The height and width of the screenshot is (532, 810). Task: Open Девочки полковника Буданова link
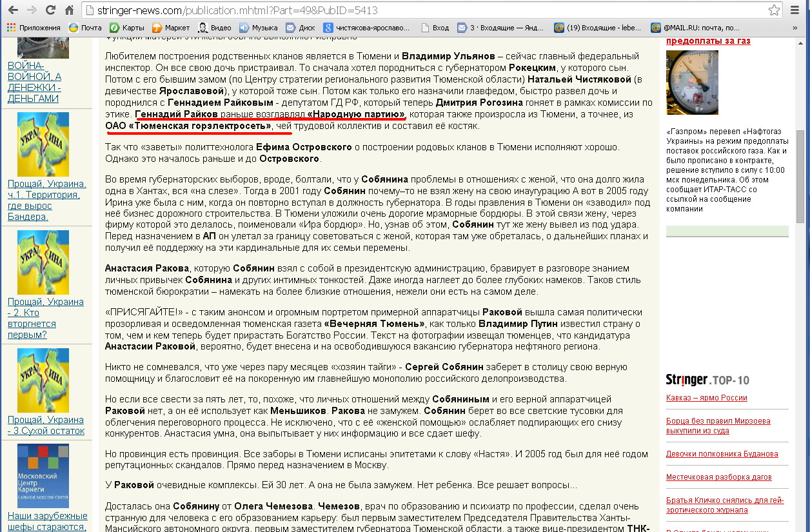point(722,454)
